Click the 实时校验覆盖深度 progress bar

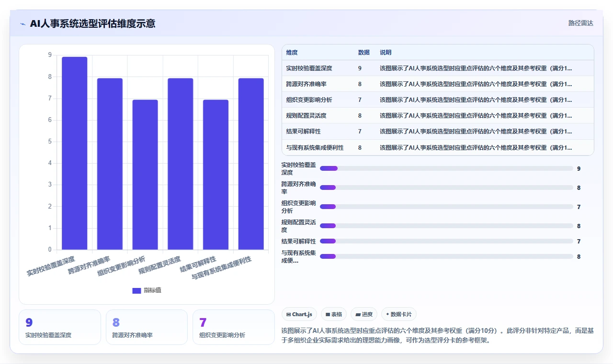tap(446, 168)
